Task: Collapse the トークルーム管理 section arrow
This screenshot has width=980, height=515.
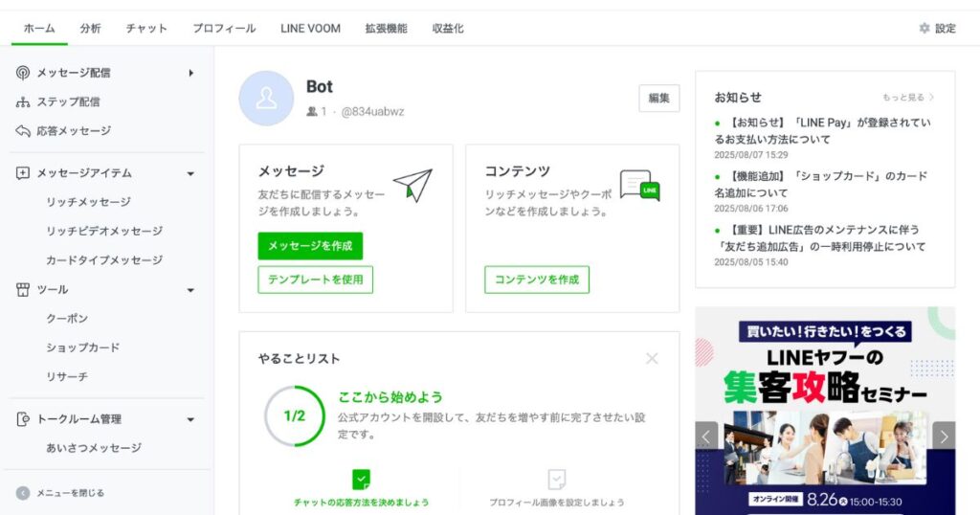Action: pos(190,419)
